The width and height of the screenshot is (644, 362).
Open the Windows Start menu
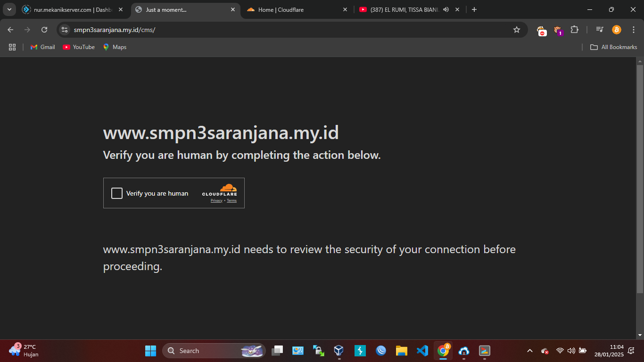point(150,351)
